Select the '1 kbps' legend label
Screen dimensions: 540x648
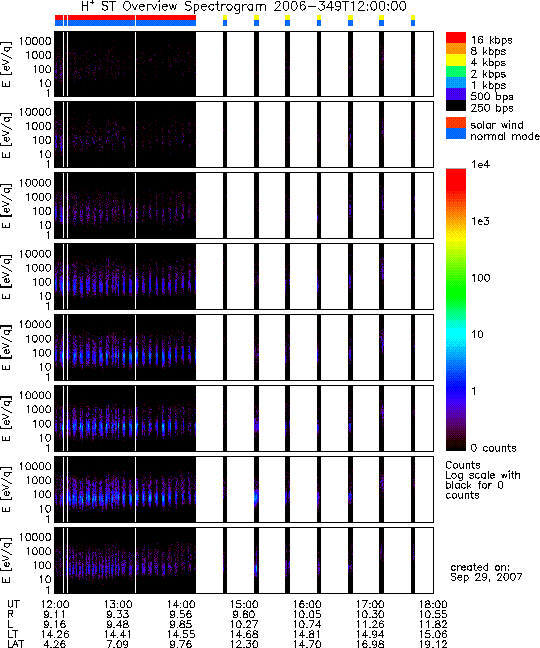pos(488,85)
